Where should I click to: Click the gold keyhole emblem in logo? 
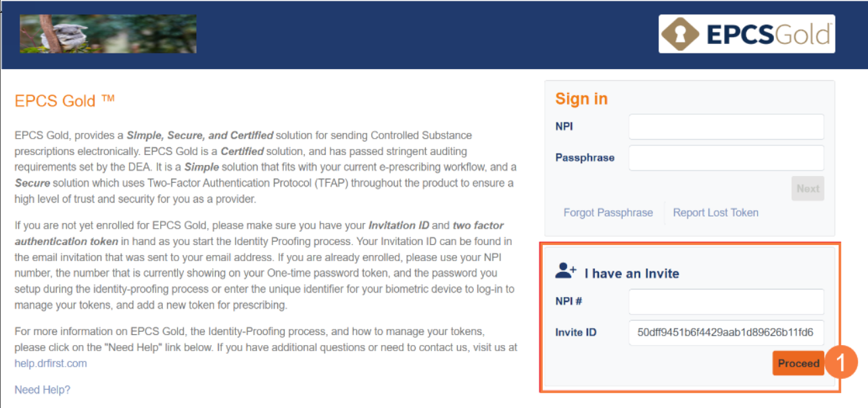681,35
